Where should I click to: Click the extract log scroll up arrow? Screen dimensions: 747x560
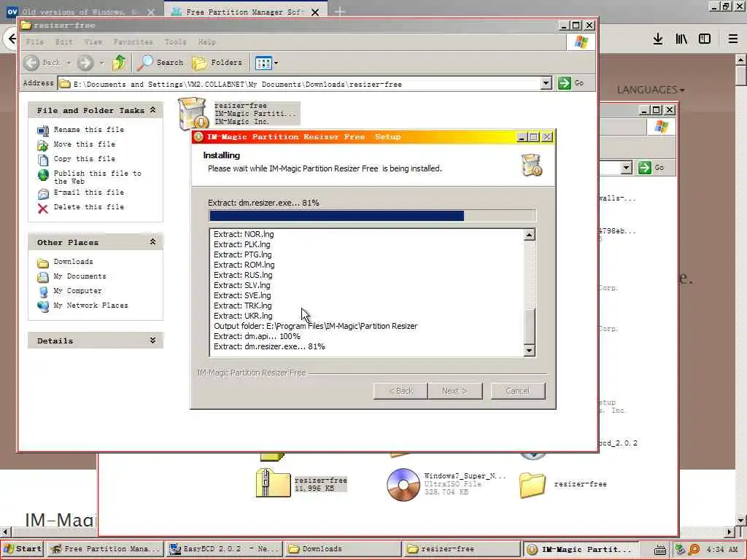click(529, 235)
